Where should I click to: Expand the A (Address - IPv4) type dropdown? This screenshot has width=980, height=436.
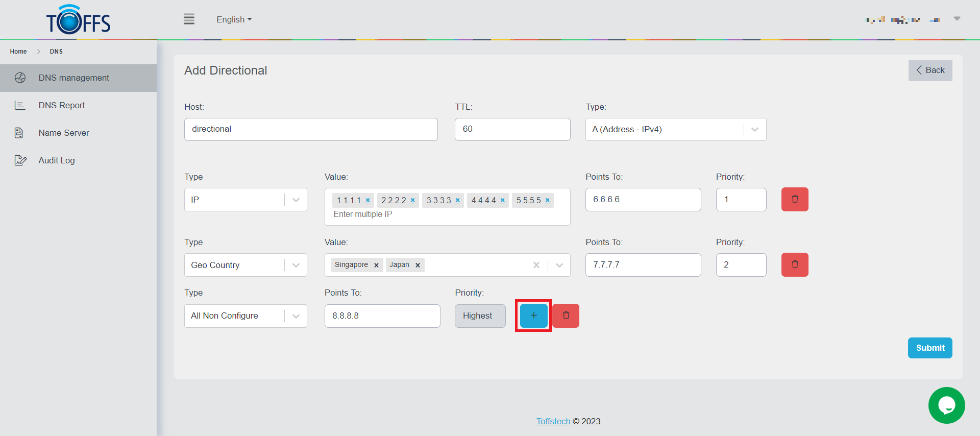pos(754,130)
